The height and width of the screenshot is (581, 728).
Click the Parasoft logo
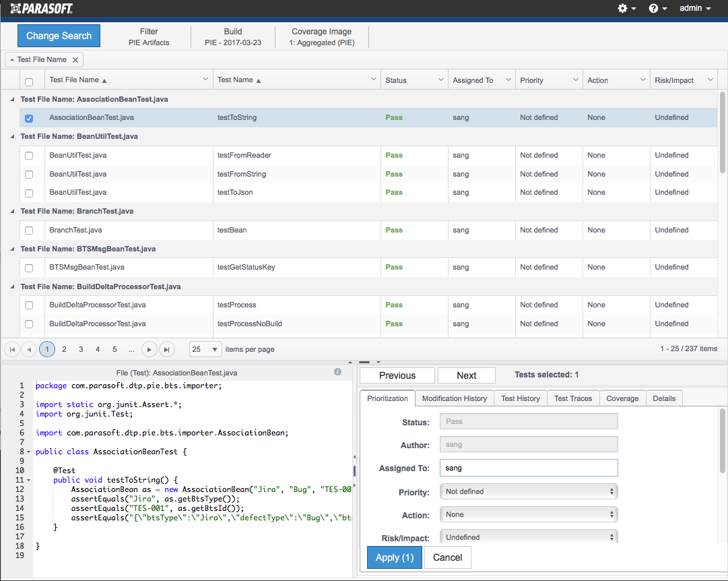[x=41, y=8]
